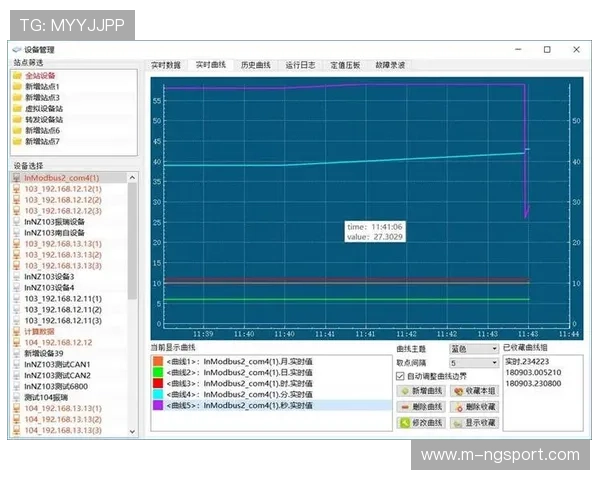Select the 新增站点6 station in tree

pos(42,130)
